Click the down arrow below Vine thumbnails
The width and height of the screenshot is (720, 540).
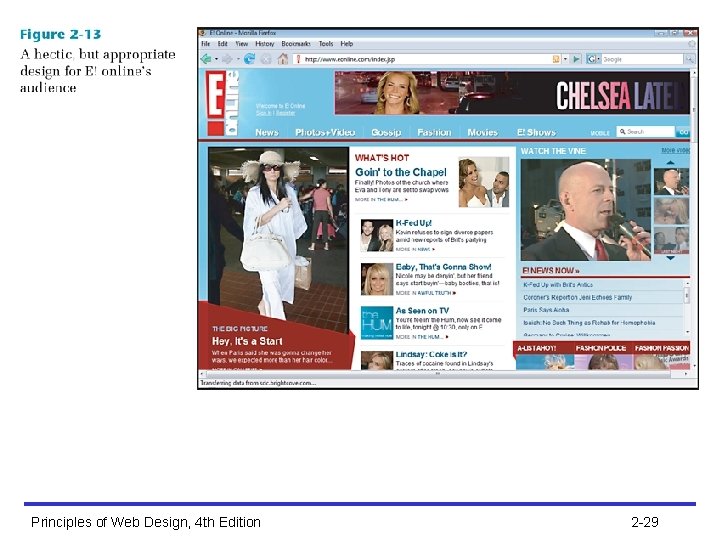pos(670,258)
